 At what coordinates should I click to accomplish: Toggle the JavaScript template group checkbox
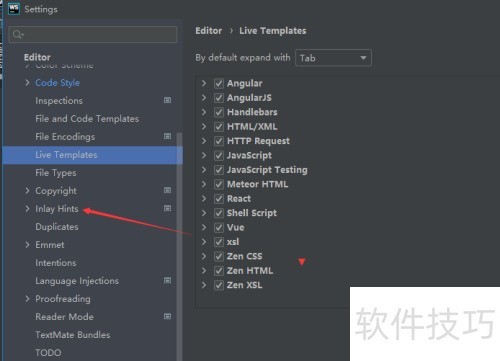coord(219,155)
